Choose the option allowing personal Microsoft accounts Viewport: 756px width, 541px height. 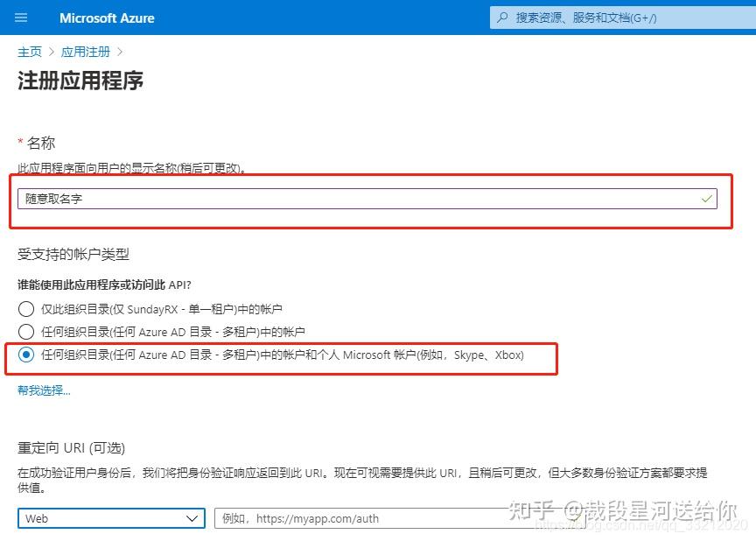coord(26,355)
